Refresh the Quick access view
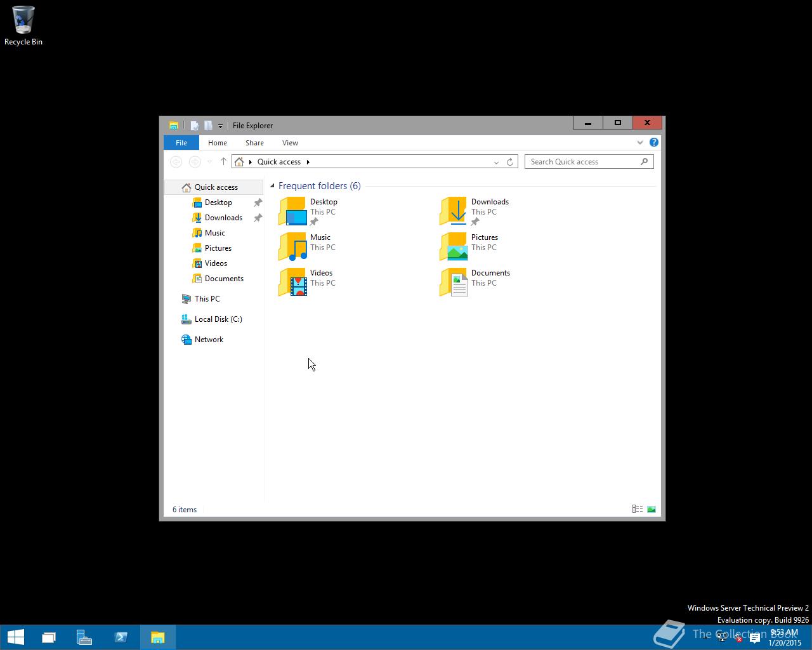 [510, 162]
